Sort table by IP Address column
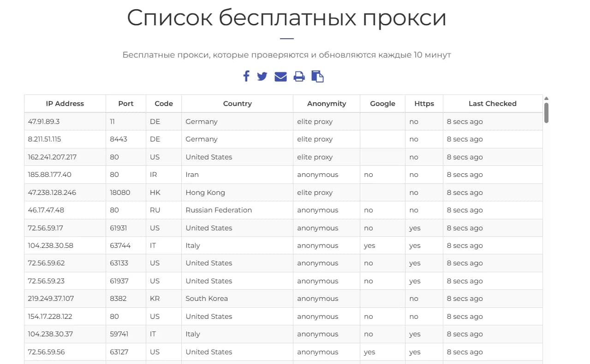 [x=64, y=103]
